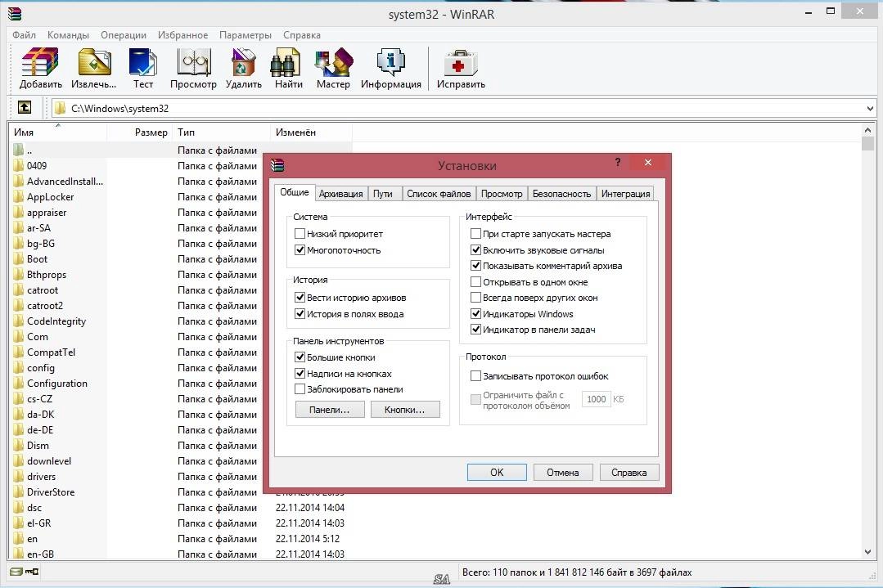The height and width of the screenshot is (588, 883).
Task: Select the folder icon of Boot
Action: coord(19,259)
